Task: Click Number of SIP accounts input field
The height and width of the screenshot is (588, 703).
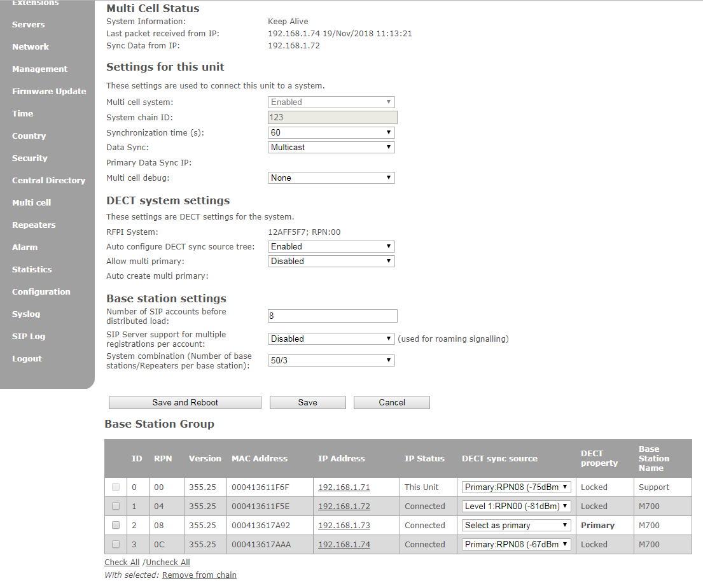Action: (332, 316)
